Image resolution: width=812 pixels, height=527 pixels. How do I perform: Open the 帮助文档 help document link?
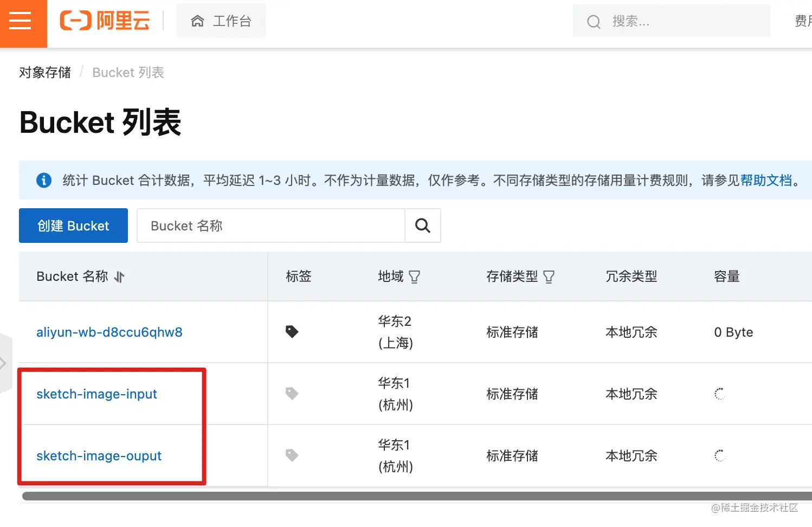[x=766, y=180]
